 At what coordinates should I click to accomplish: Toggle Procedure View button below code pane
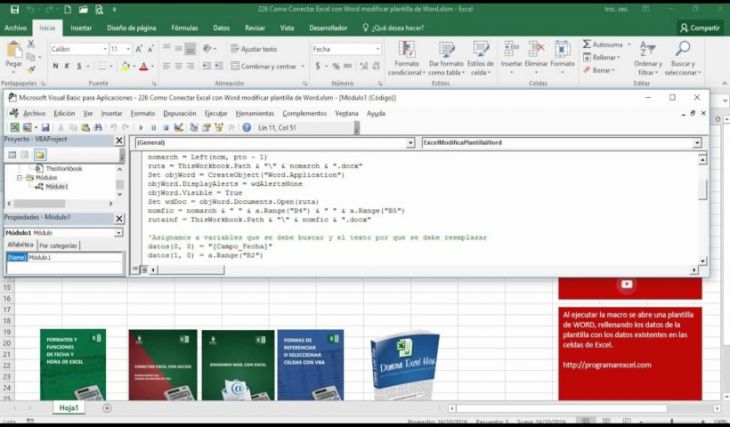click(x=135, y=269)
